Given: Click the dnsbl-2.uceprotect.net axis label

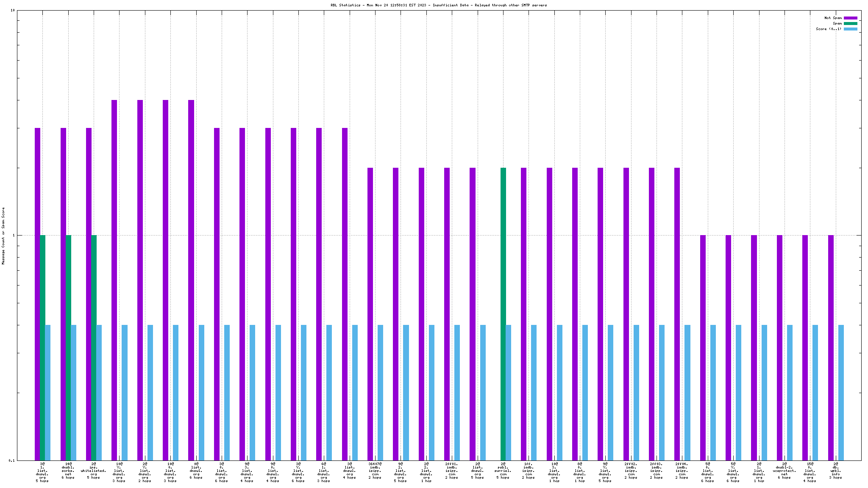Looking at the screenshot, I should 784,471.
